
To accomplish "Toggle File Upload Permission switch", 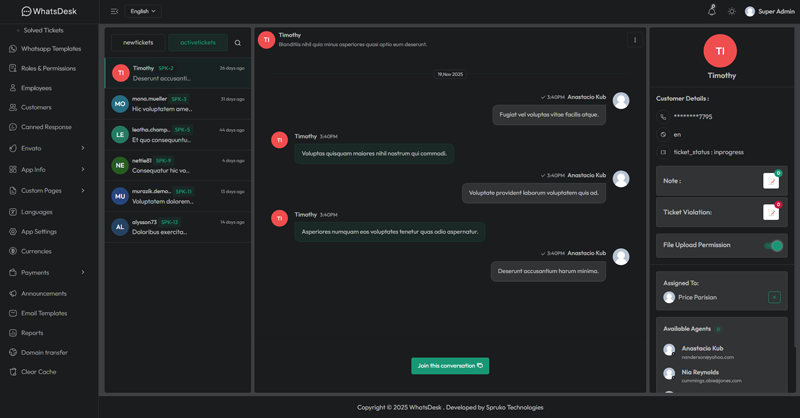I will point(773,245).
